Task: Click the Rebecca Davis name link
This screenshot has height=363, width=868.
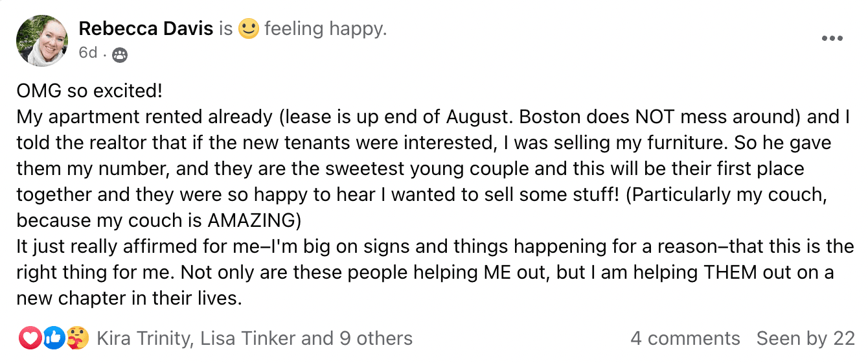Action: pyautogui.click(x=146, y=29)
